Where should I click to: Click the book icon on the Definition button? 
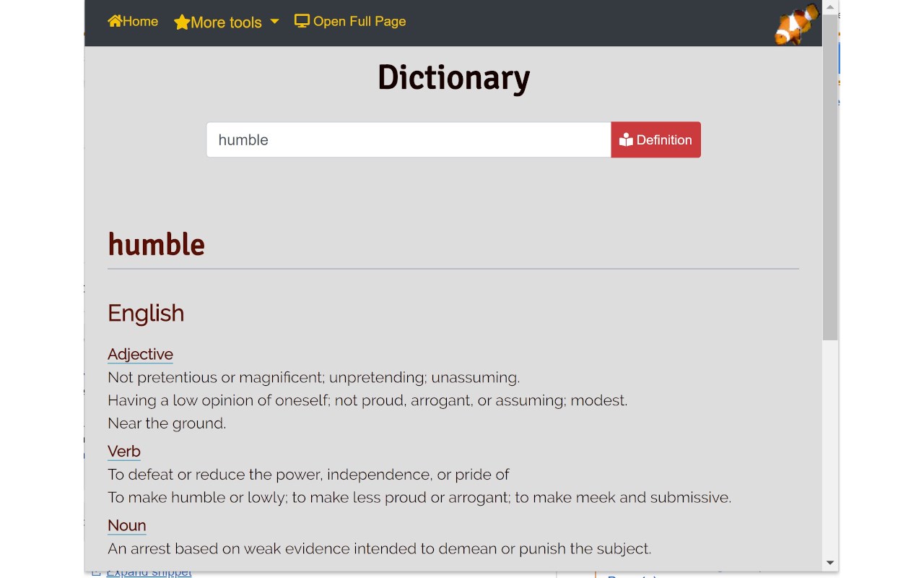click(x=626, y=140)
